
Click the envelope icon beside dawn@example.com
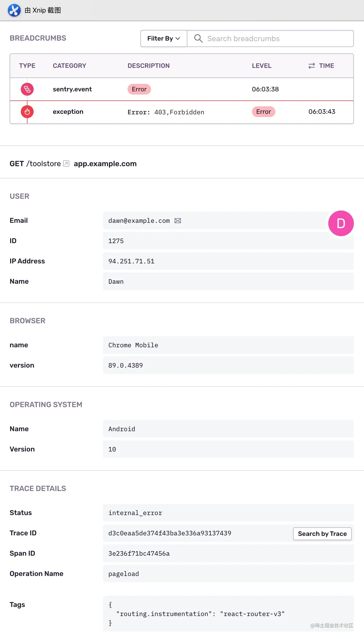coord(178,221)
